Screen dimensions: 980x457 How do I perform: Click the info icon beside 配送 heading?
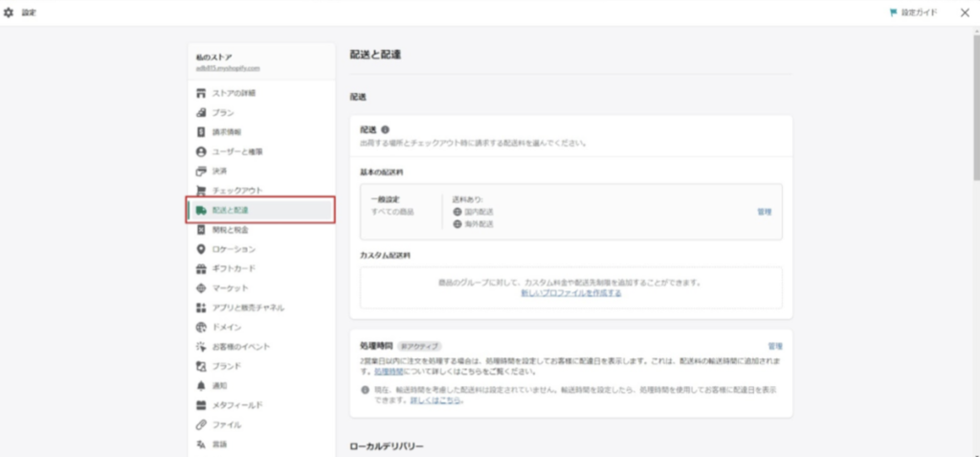(385, 129)
